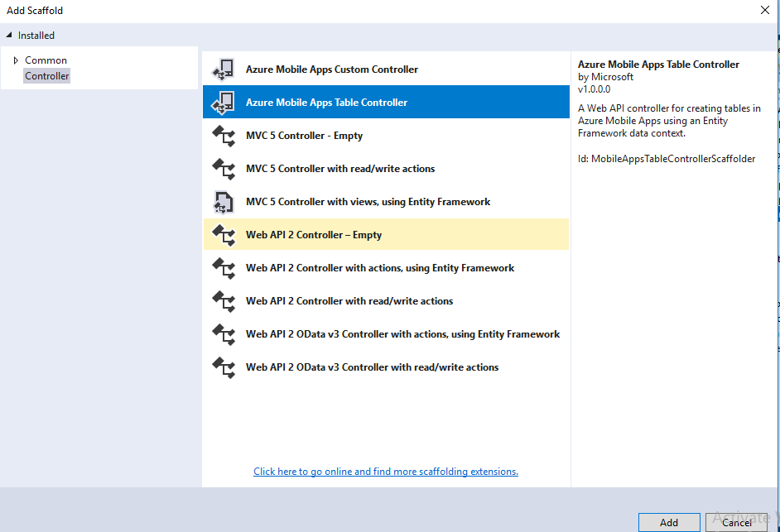Click the MVC 5 read/write actions controller icon
Viewport: 780px width, 532px height.
[224, 169]
